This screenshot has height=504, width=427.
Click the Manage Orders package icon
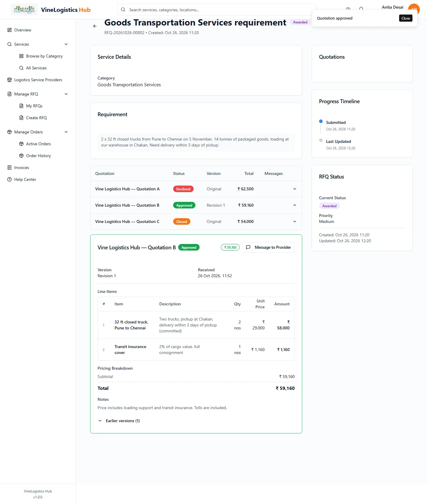click(x=9, y=132)
